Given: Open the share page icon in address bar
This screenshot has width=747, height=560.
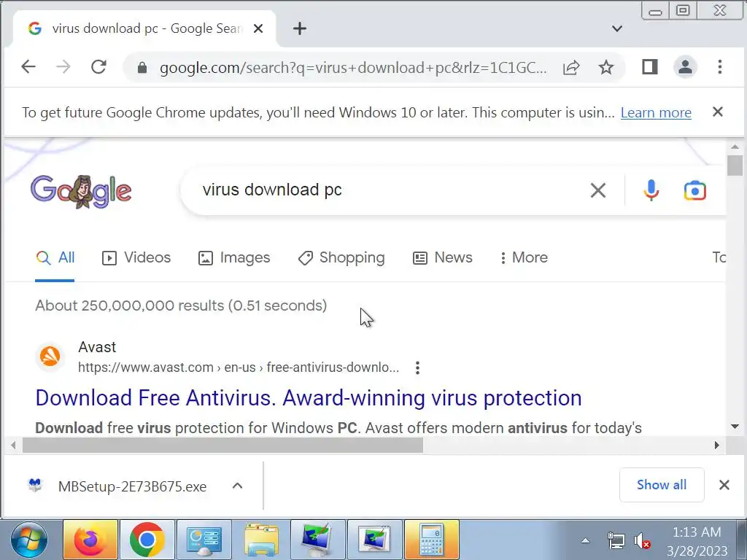Looking at the screenshot, I should tap(571, 67).
